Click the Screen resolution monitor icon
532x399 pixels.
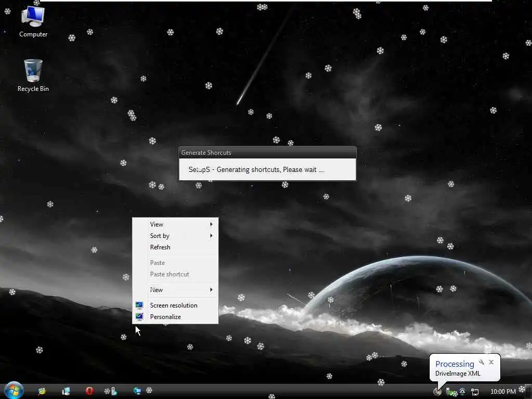point(139,305)
